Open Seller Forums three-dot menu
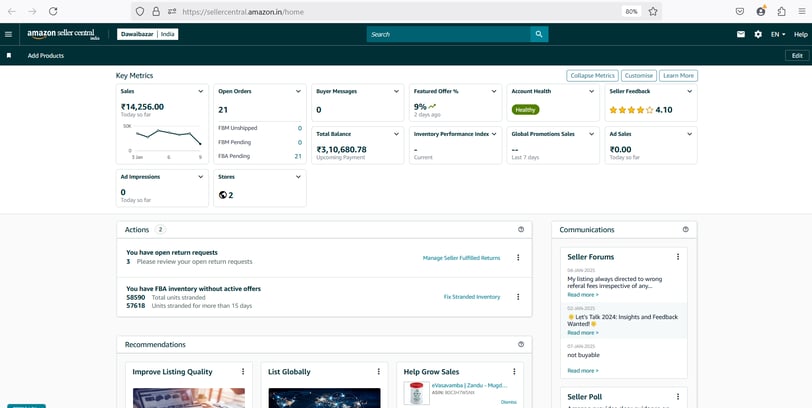The image size is (812, 408). point(678,257)
